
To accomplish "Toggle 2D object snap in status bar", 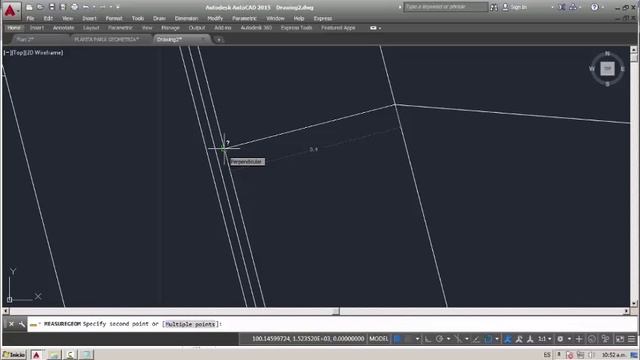I will pos(488,339).
